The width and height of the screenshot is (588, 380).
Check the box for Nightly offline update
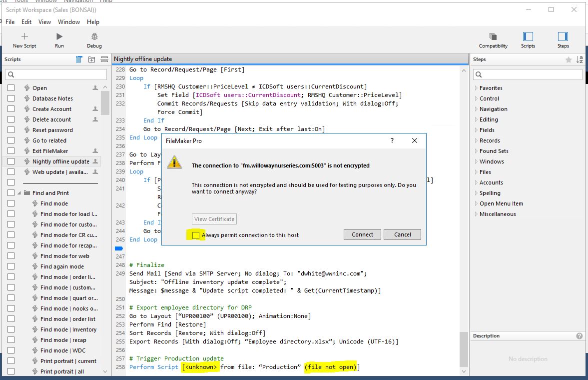(11, 161)
